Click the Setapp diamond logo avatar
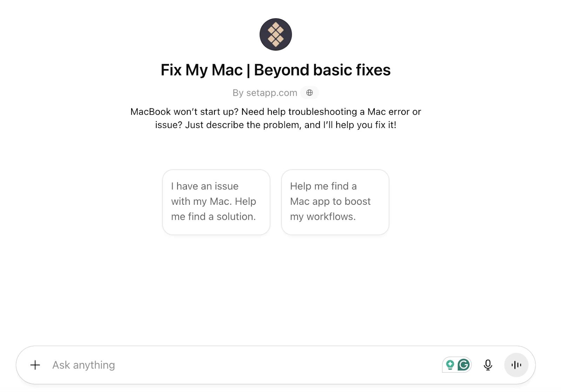Image resolution: width=561 pixels, height=392 pixels. (276, 34)
